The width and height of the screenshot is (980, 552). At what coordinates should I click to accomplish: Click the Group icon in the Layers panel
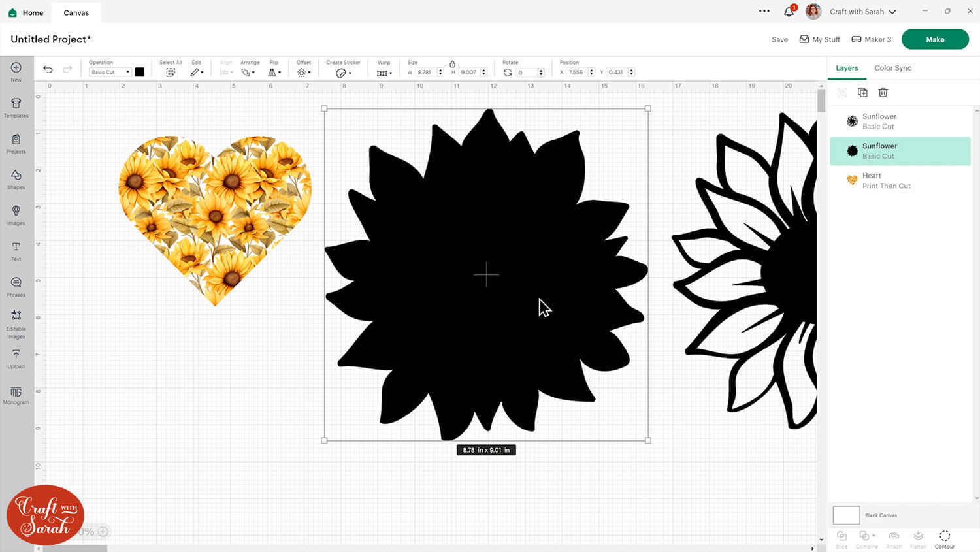(x=842, y=93)
